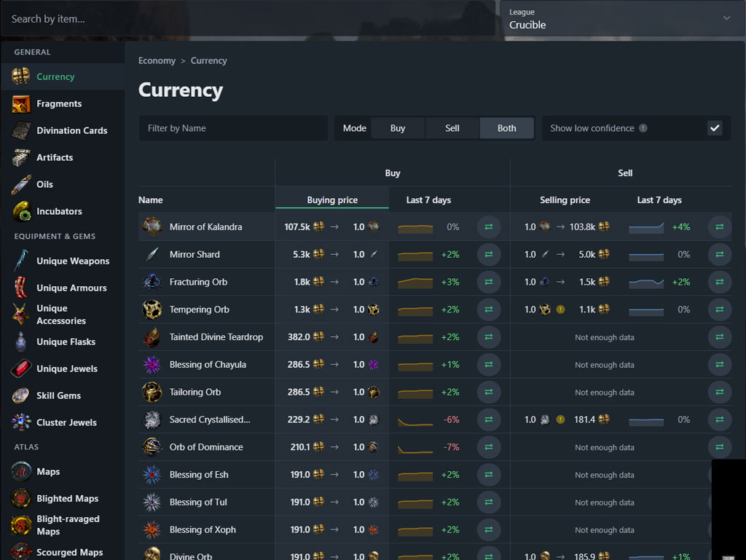Screen dimensions: 746x560
Task: Uncheck the Show low confidence checkbox
Action: coord(715,128)
